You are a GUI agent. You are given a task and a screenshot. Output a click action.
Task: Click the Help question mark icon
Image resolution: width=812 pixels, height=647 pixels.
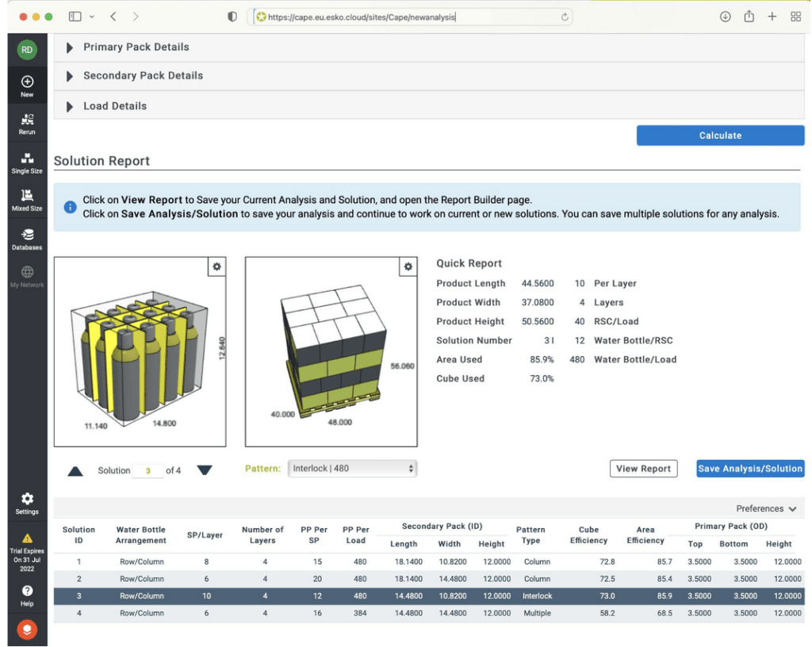(x=27, y=595)
